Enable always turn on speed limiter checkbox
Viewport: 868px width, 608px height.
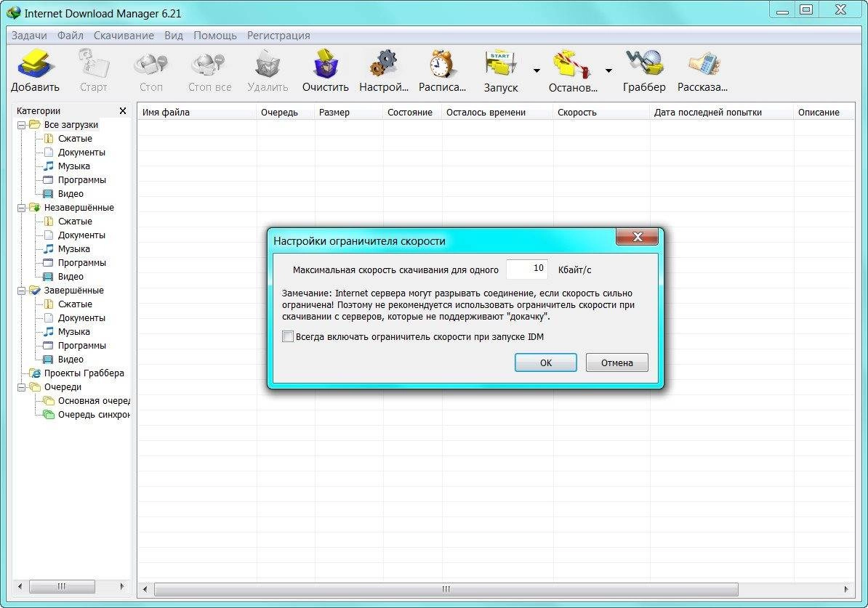click(x=288, y=336)
